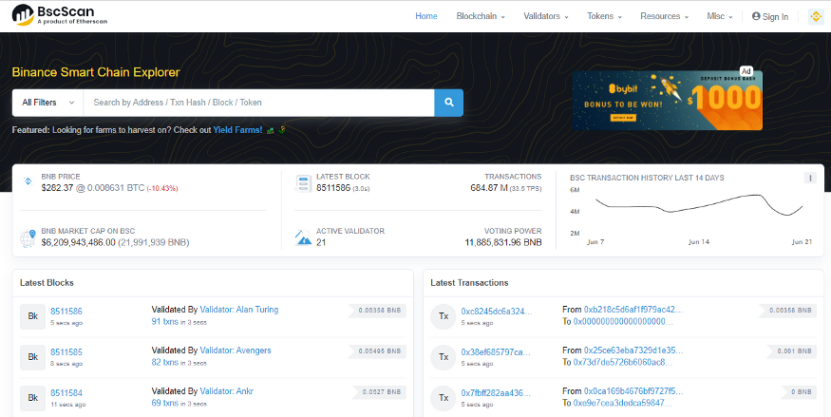The image size is (831, 417).
Task: Open block 8511584 link
Action: click(x=66, y=393)
